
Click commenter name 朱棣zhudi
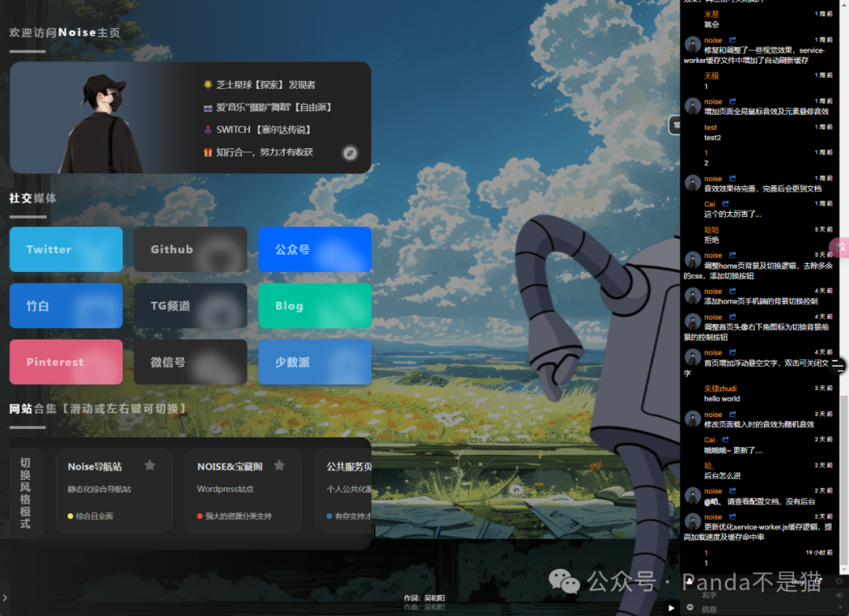tap(720, 389)
